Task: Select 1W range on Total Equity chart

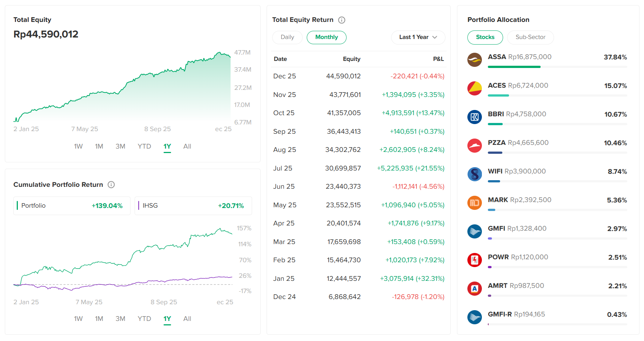Action: [x=78, y=146]
